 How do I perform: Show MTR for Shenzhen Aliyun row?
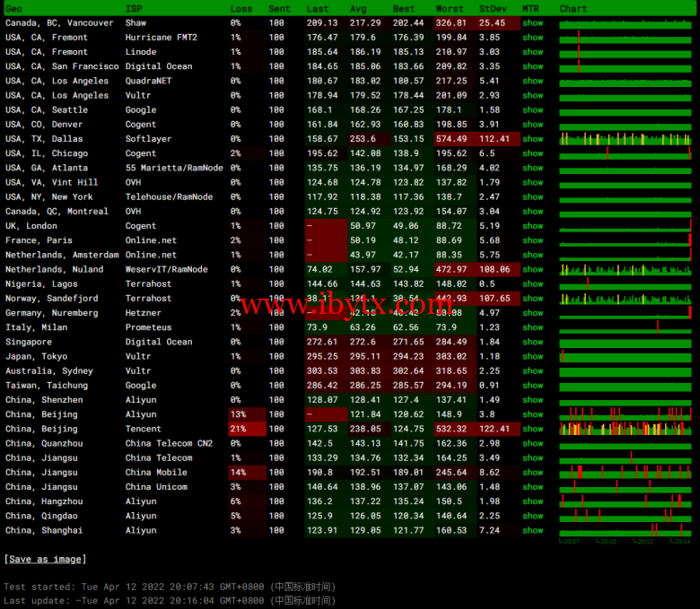coord(533,400)
